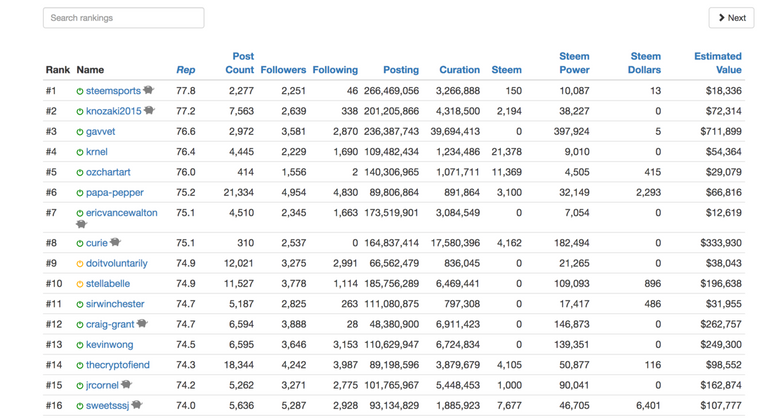This screenshot has width=768, height=418.
Task: Click the orange power icon beside doitvoluntarily
Action: pos(80,264)
